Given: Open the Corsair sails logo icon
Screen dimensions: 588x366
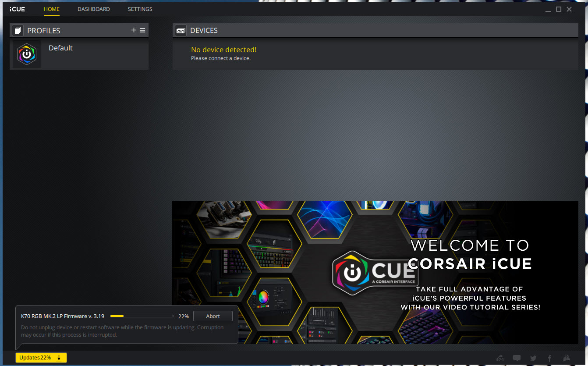Looking at the screenshot, I should point(567,358).
